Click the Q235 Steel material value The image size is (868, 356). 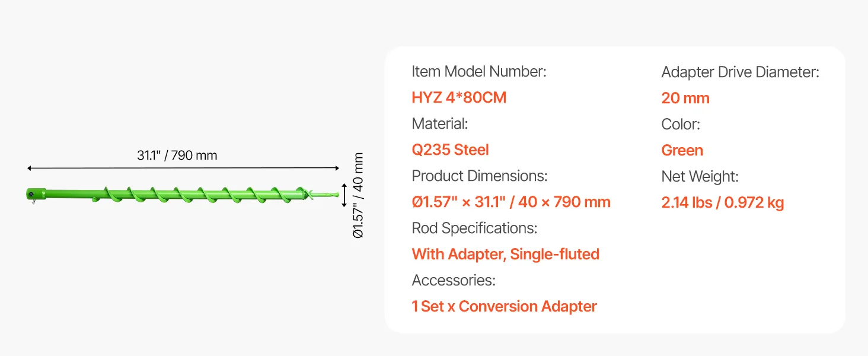(x=450, y=150)
